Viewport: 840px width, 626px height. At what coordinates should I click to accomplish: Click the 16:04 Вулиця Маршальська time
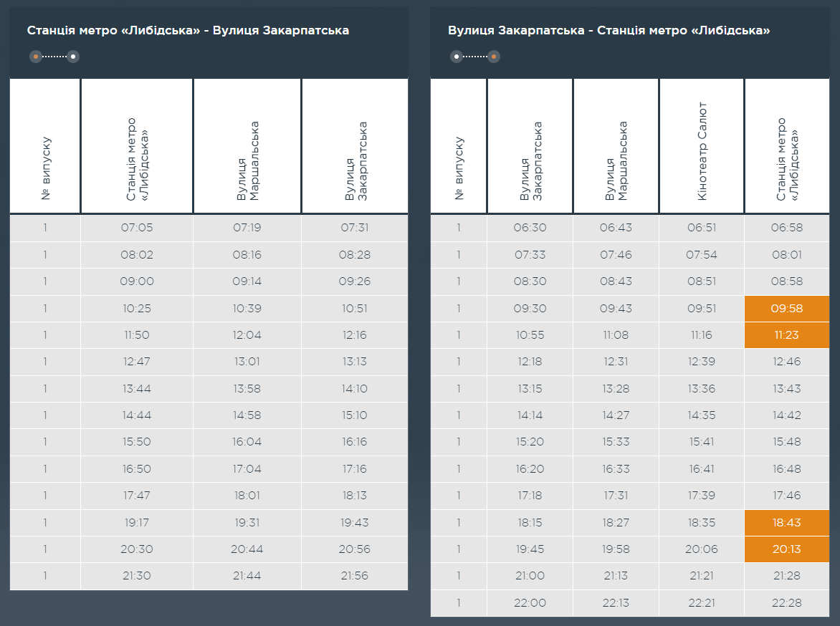pyautogui.click(x=247, y=442)
